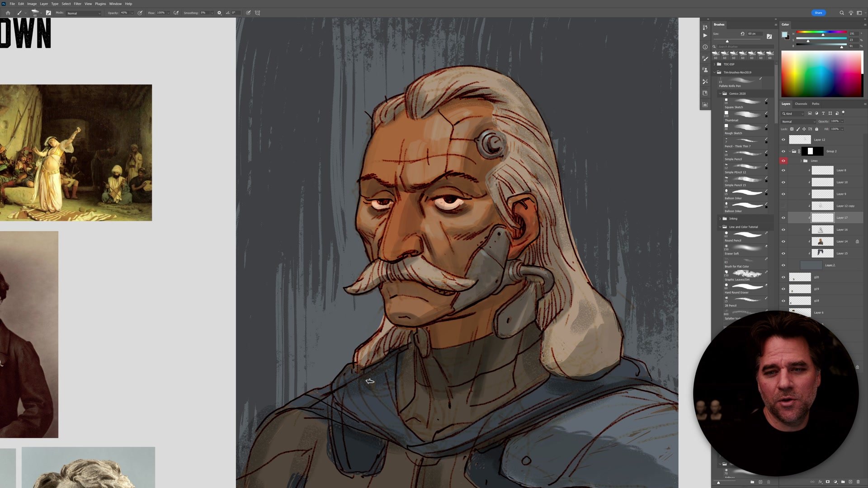Show Layer 12 copy visibility box
Image resolution: width=868 pixels, height=488 pixels.
pos(783,206)
